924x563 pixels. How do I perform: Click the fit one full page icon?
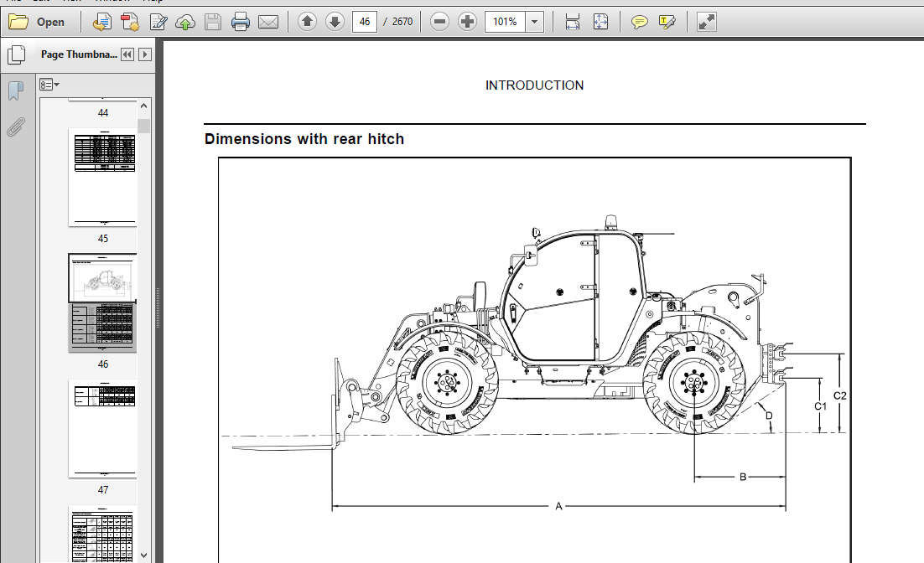(600, 22)
